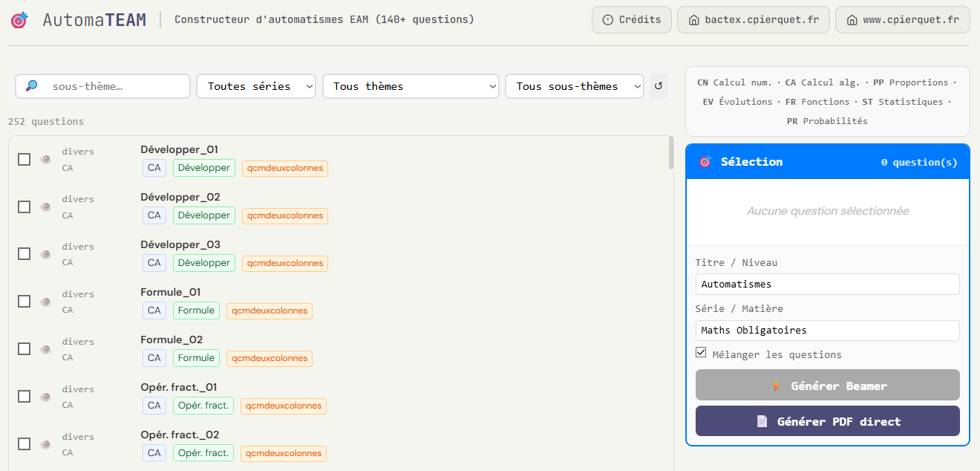Click the eye preview icon for Opér. fract._02
Viewport: 980px width, 471px height.
[x=45, y=444]
